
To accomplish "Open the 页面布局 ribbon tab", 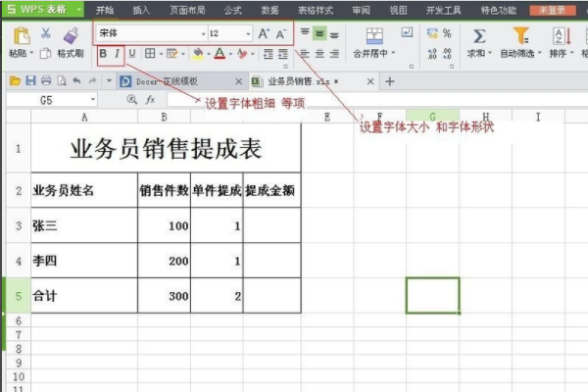I will 187,10.
